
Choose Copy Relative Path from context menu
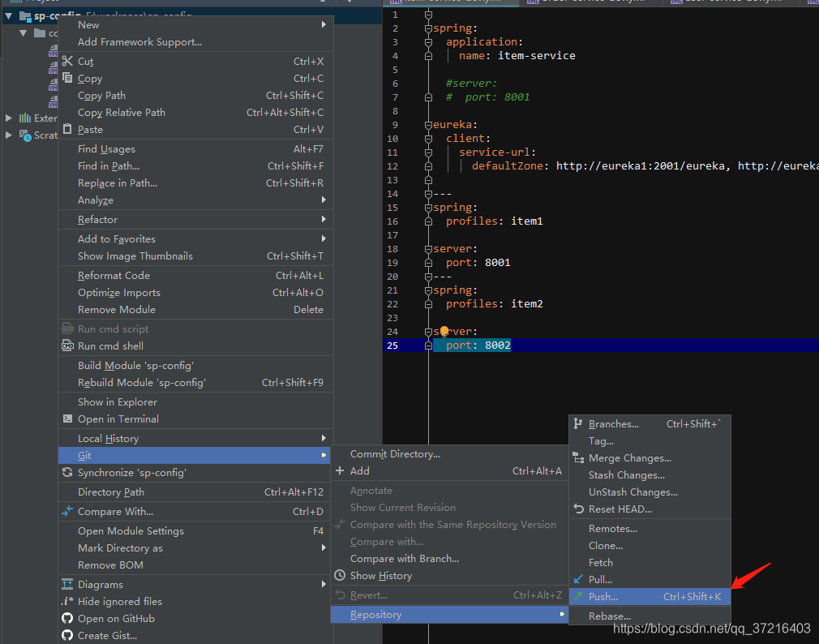[x=195, y=112]
